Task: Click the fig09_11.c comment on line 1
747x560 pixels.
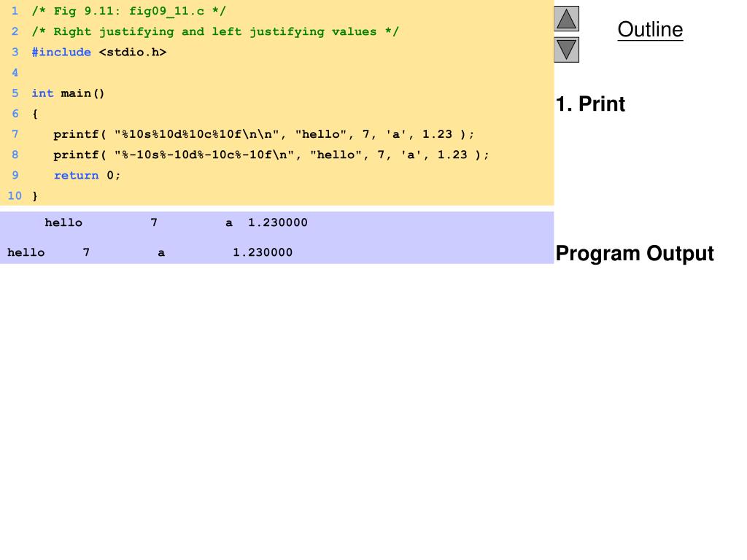Action: click(128, 11)
